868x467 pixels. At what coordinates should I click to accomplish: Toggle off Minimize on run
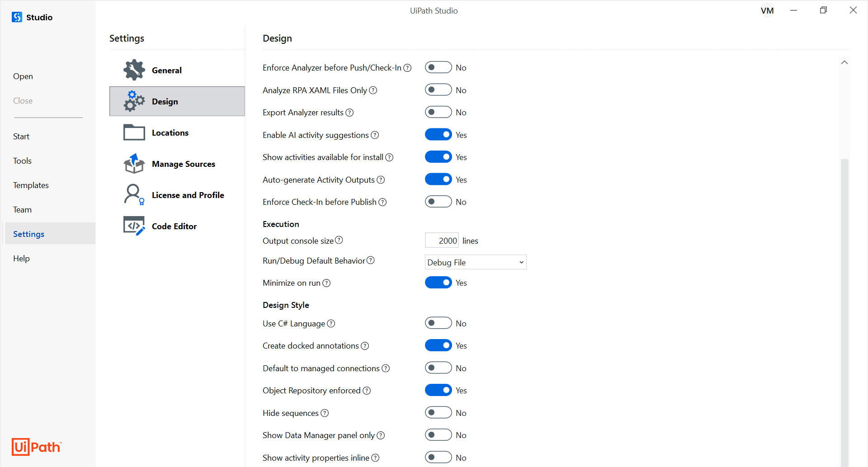pos(438,283)
